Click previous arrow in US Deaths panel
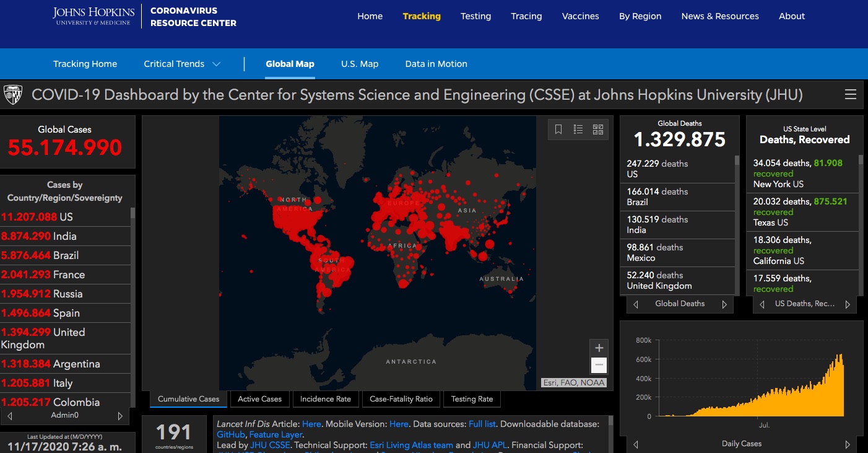868x453 pixels. click(762, 304)
